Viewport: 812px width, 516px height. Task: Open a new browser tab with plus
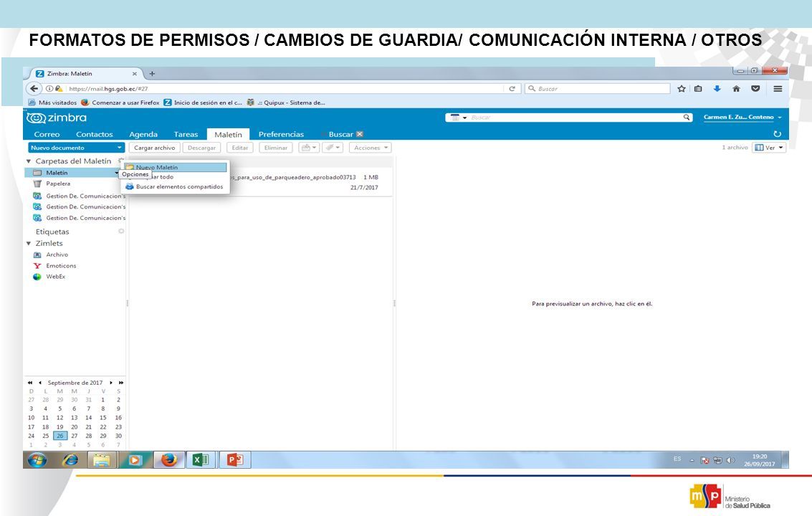pyautogui.click(x=152, y=74)
